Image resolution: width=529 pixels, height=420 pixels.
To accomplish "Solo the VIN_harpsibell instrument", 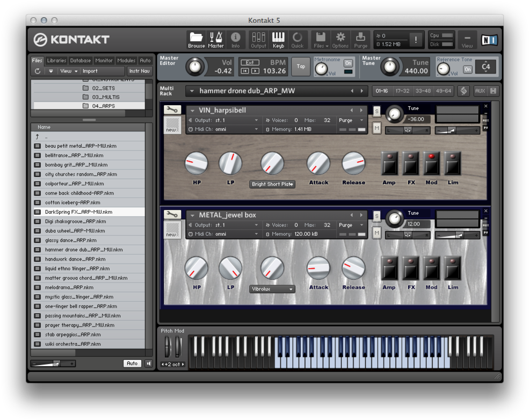I will (x=377, y=111).
